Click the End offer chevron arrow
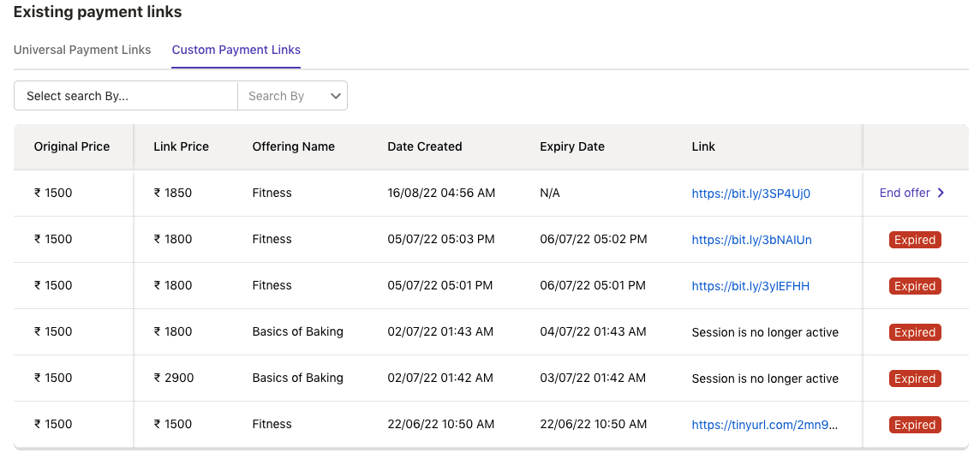This screenshot has height=459, width=980. tap(941, 194)
